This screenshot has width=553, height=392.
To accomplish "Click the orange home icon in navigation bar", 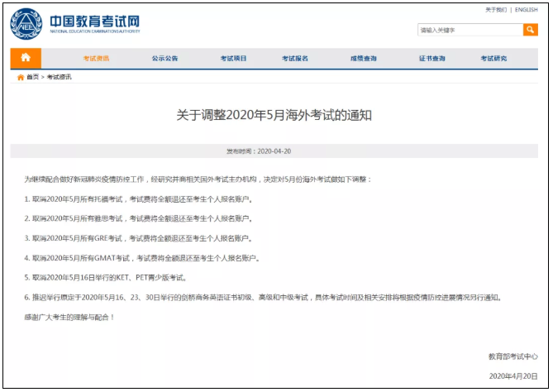I will tap(26, 58).
